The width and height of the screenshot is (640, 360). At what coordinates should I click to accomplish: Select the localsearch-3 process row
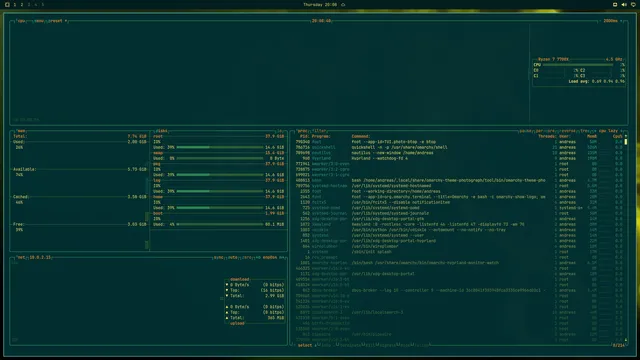coord(459,313)
